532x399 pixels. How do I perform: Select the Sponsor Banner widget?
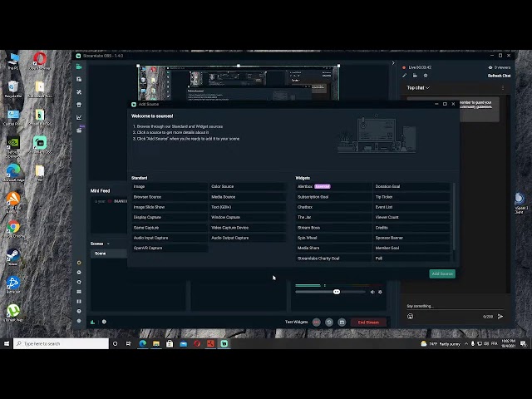click(411, 238)
